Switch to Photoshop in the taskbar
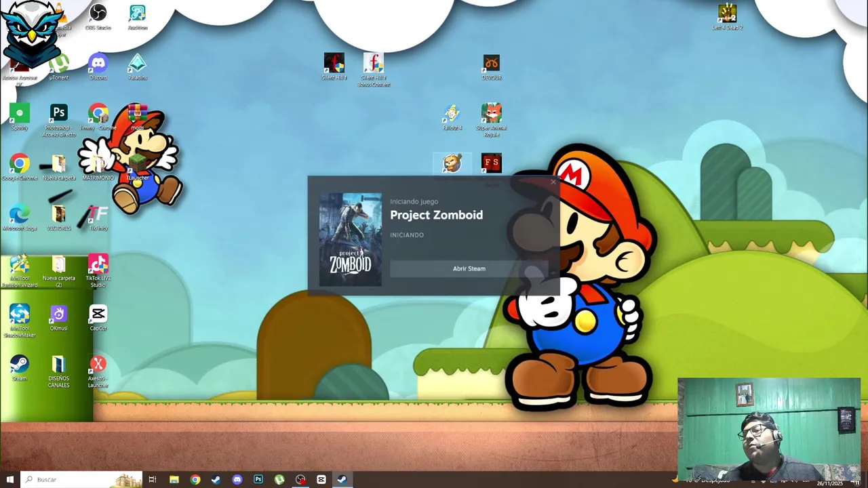 258,479
